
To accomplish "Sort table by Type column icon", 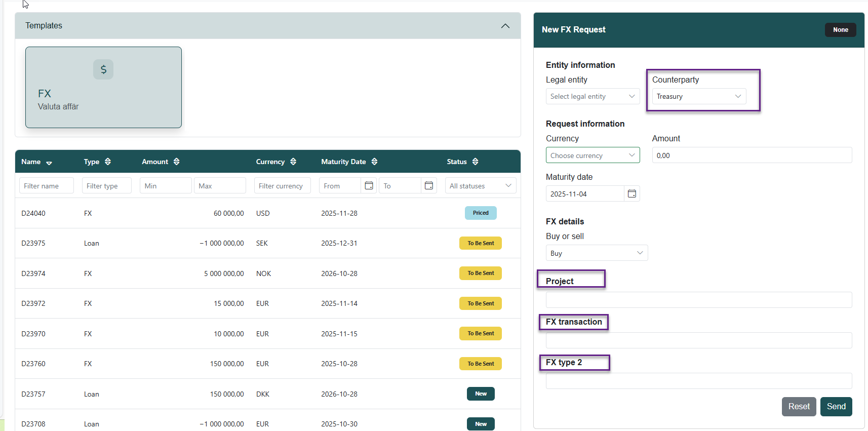I will click(x=108, y=162).
